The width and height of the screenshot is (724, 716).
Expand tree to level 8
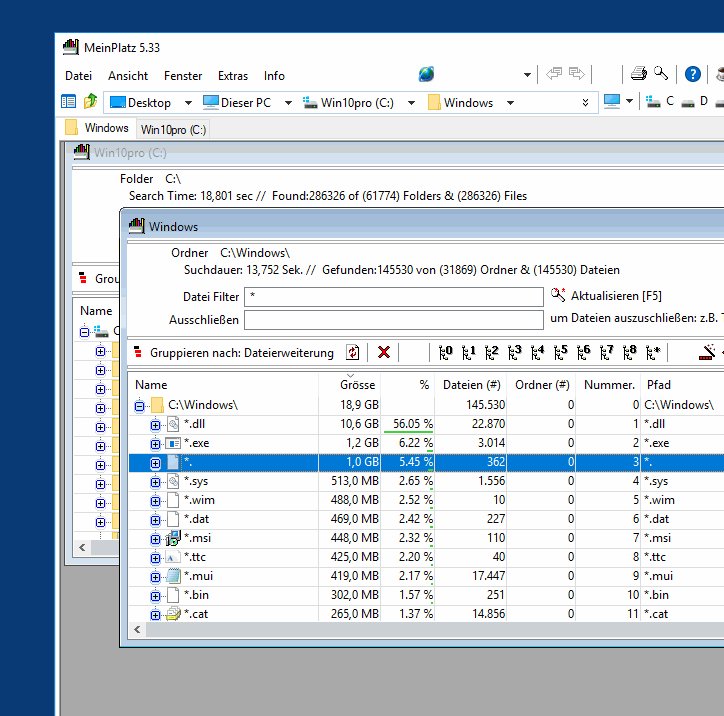[x=630, y=353]
